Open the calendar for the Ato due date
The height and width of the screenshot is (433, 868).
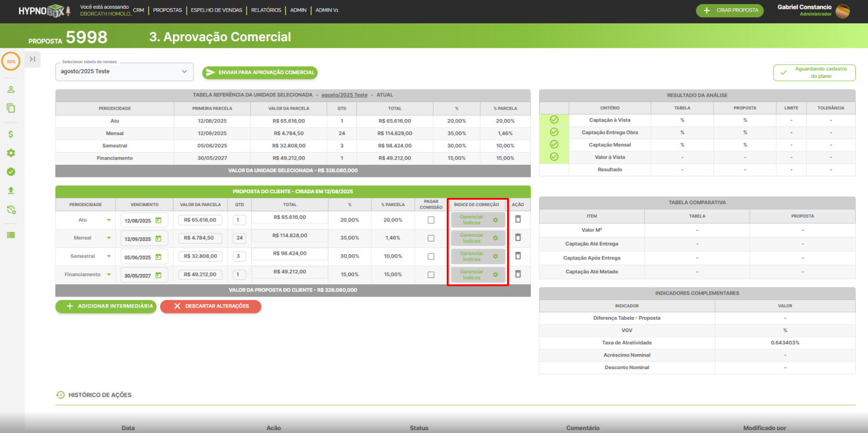point(158,221)
